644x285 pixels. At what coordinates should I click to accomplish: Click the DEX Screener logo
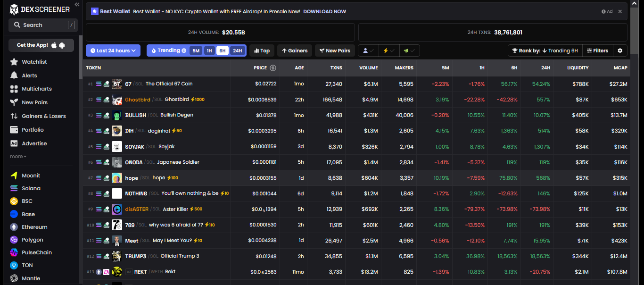click(x=39, y=9)
